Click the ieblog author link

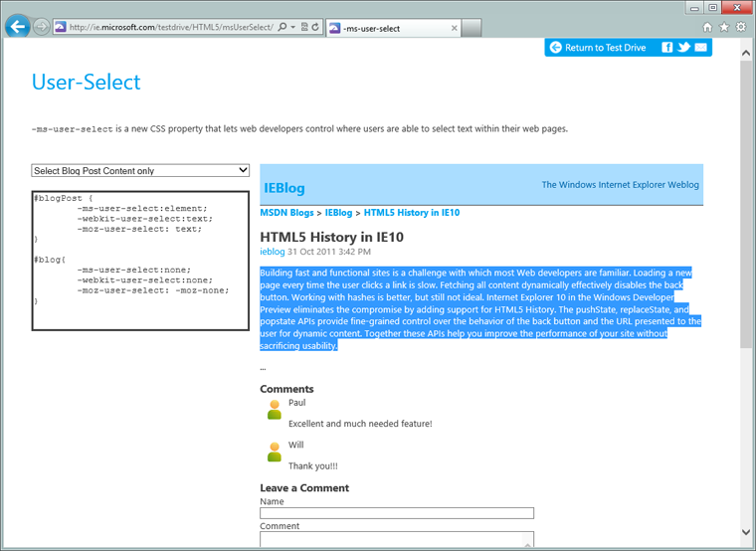(273, 252)
